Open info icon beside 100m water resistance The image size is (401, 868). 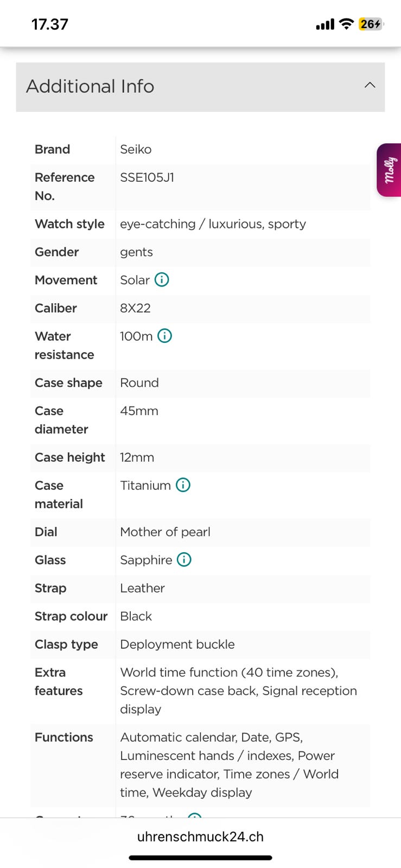point(164,336)
